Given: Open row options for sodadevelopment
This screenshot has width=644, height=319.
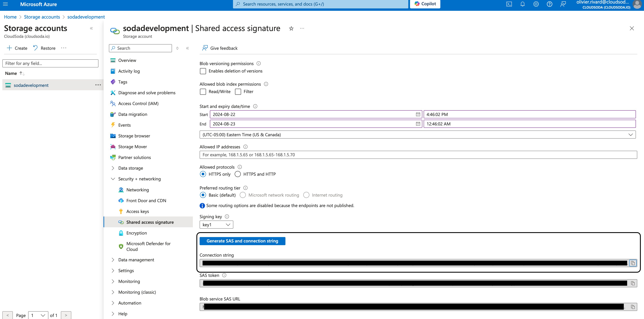Looking at the screenshot, I should pos(98,85).
